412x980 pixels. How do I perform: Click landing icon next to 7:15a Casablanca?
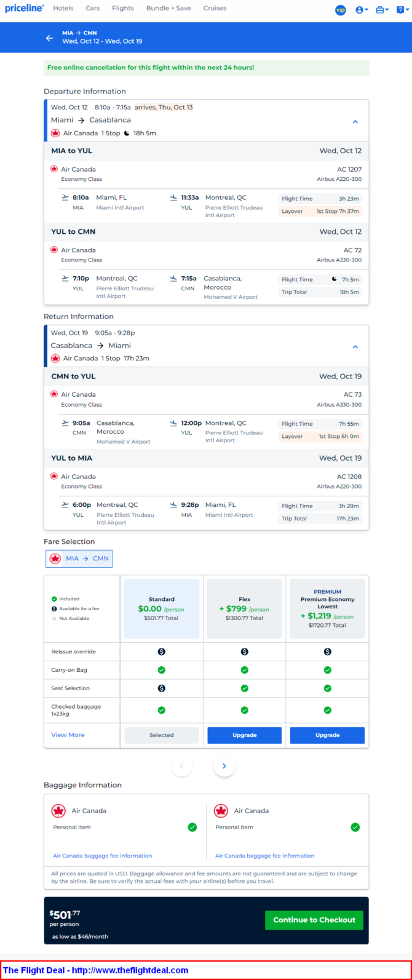pos(174,278)
